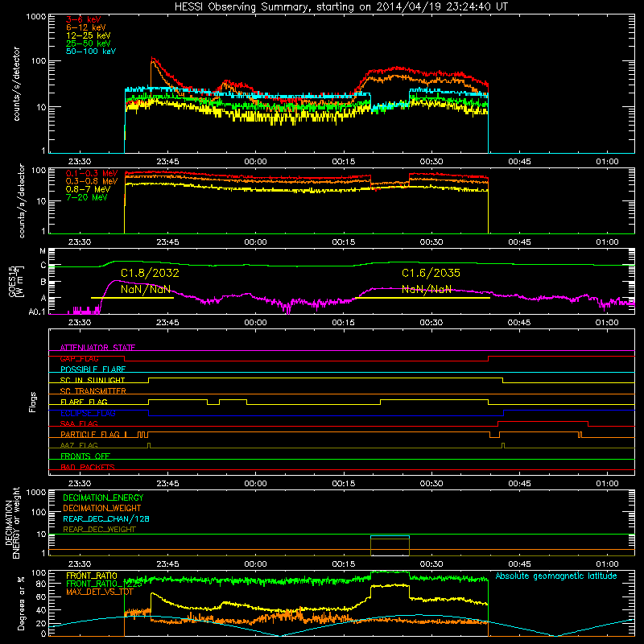
Task: Click the 00:45 tick below the MeV panel
Action: [519, 242]
